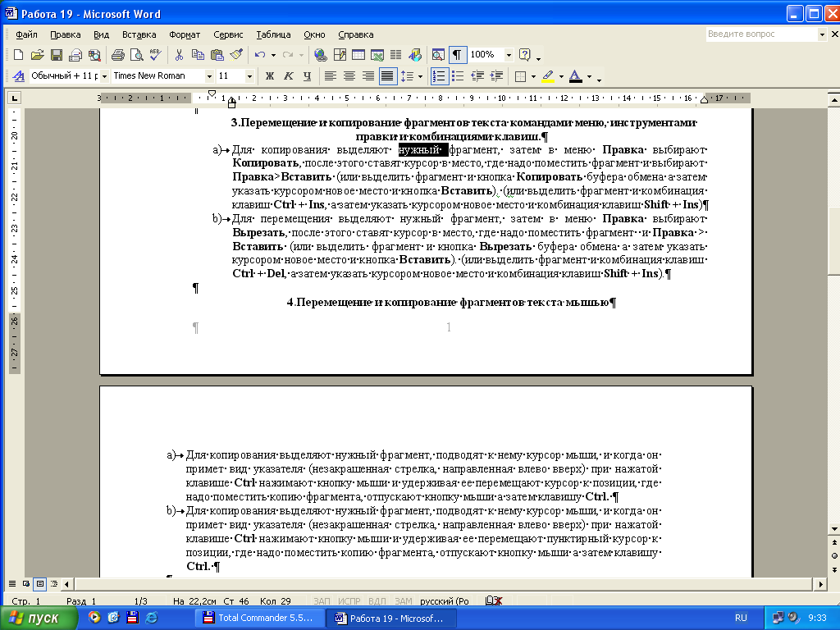Open the Вставка menu

[x=139, y=34]
